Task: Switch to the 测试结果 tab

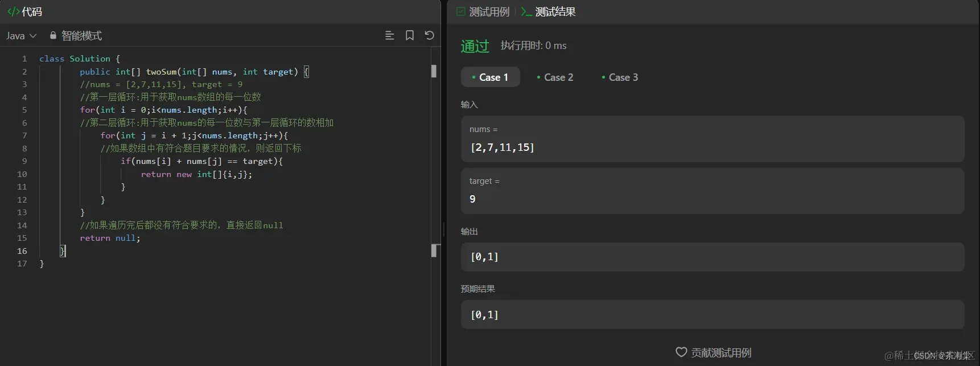Action: click(x=555, y=12)
